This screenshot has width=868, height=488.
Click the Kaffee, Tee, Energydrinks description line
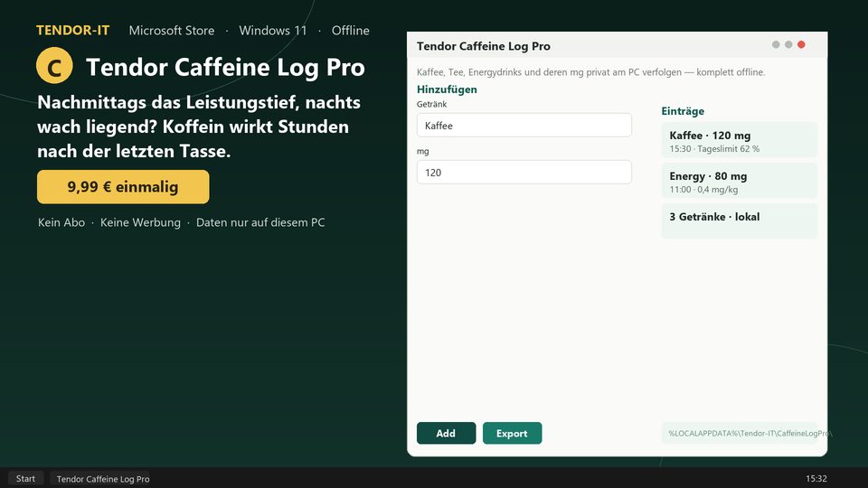pos(590,72)
